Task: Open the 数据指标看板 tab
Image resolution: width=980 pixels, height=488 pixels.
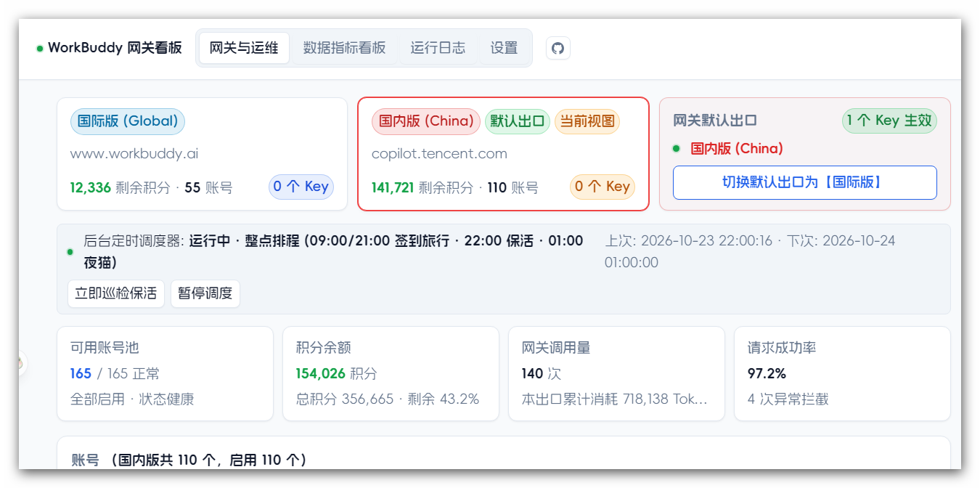Action: (344, 48)
